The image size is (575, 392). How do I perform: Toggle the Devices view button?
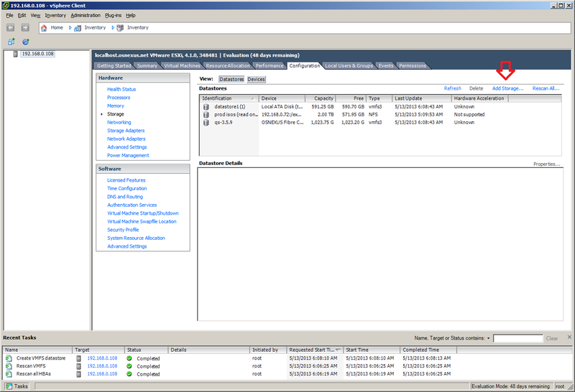(256, 79)
